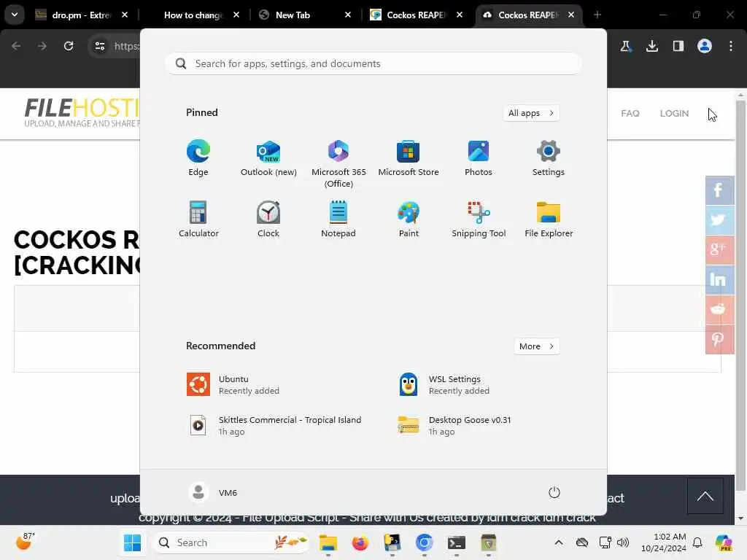Switch to the New Tab browser tab

point(305,15)
